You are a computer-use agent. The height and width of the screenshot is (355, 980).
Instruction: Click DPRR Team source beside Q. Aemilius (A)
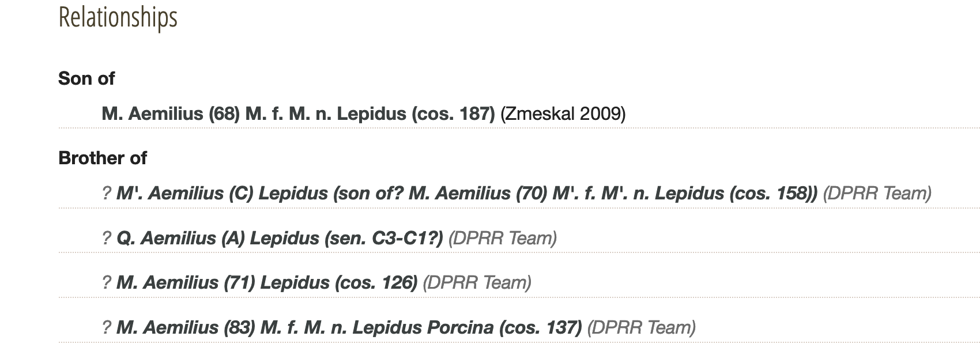[x=502, y=238]
